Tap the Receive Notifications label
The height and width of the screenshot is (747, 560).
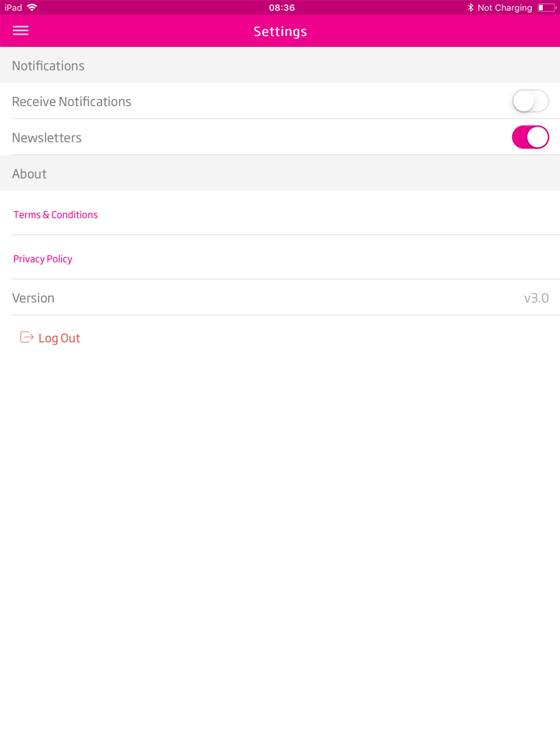point(72,101)
